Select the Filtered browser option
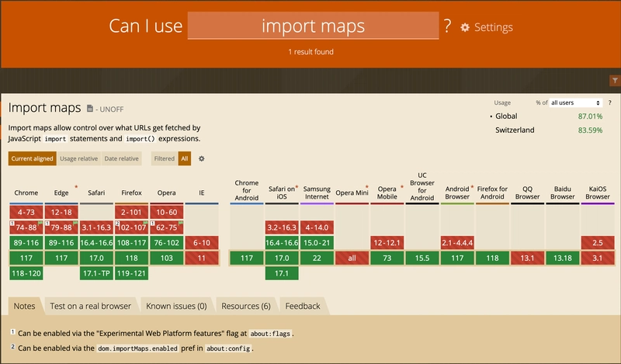This screenshot has height=364, width=621. 164,158
